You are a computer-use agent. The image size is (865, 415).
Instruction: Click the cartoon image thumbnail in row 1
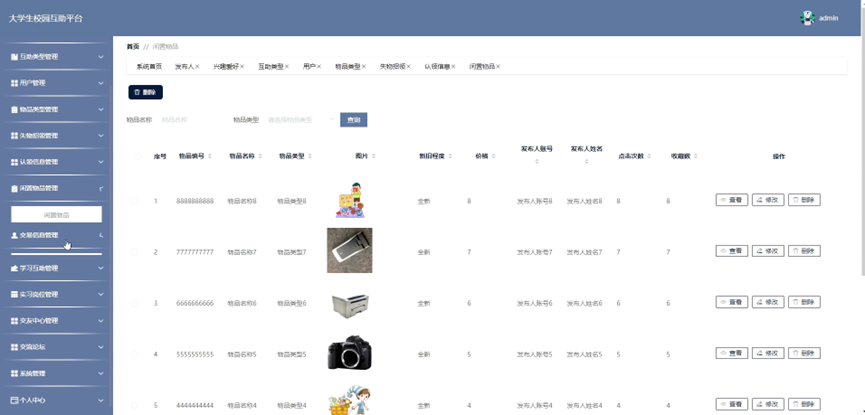[x=352, y=200]
